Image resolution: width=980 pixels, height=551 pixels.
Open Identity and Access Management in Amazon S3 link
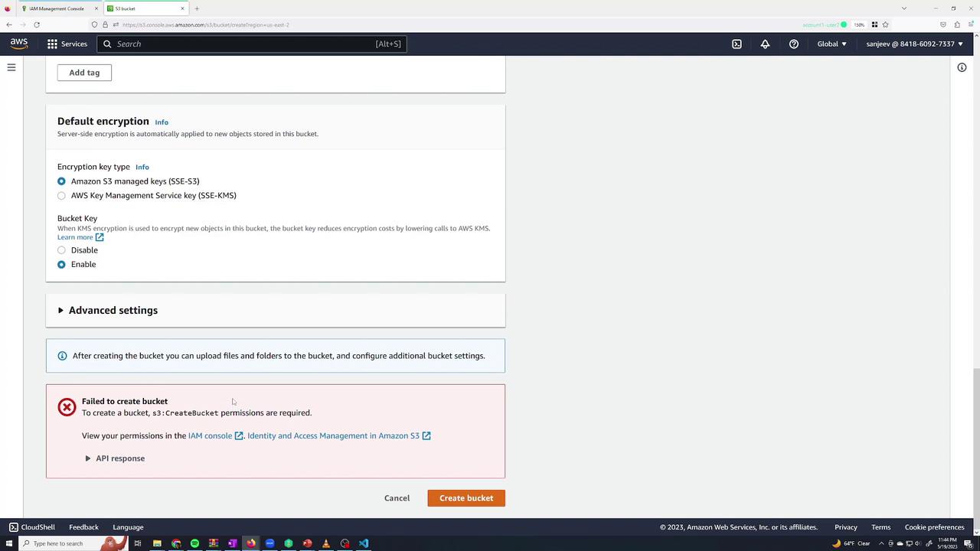point(338,435)
